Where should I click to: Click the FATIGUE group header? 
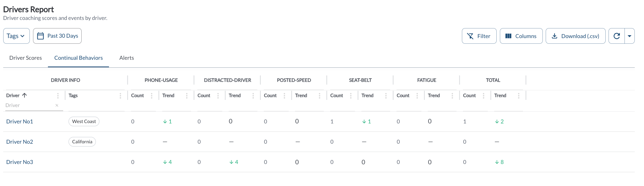(427, 80)
